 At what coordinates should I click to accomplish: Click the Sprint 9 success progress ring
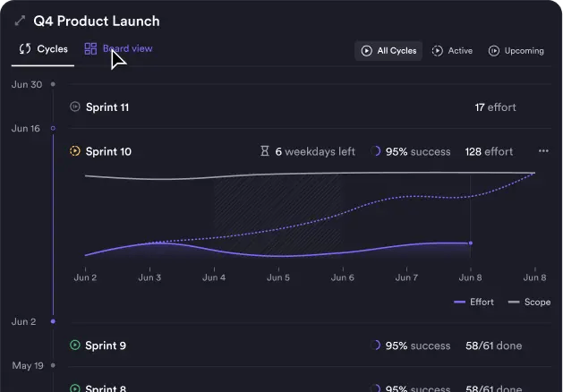[376, 345]
